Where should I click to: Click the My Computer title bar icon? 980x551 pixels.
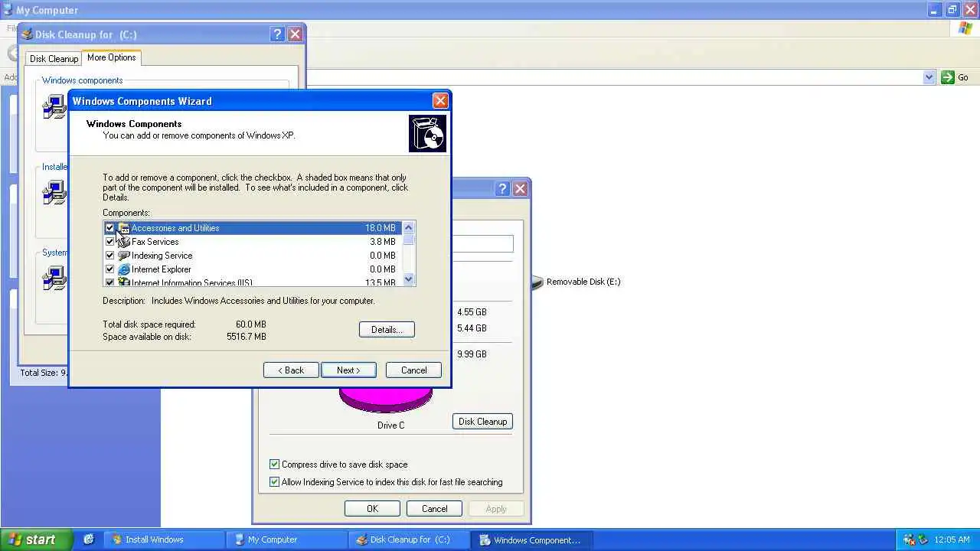(8, 10)
